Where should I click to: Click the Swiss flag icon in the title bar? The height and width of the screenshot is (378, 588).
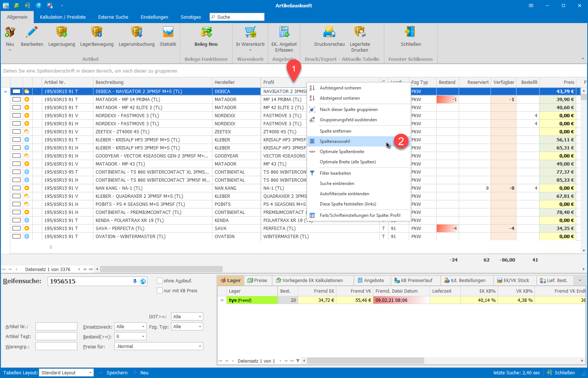pyautogui.click(x=50, y=5)
